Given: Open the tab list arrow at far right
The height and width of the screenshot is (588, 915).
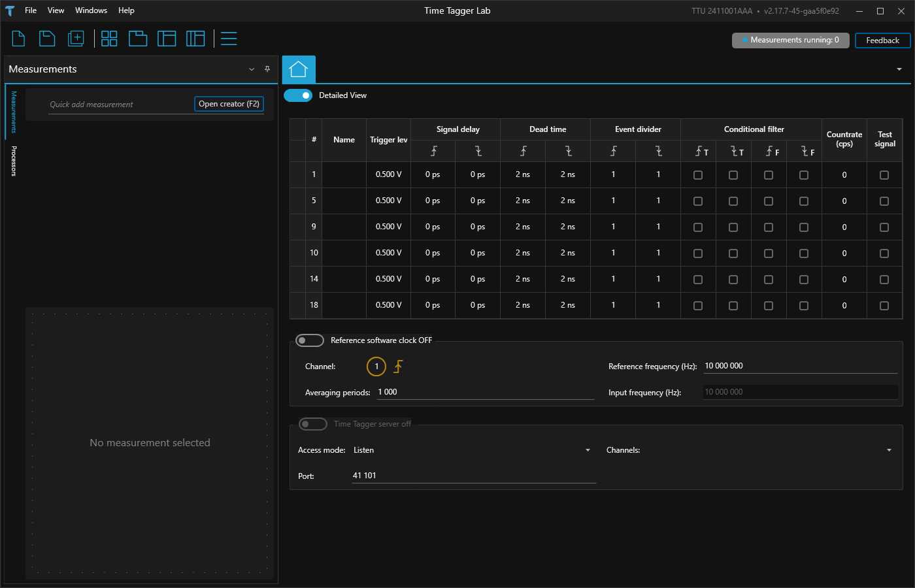Looking at the screenshot, I should point(899,69).
